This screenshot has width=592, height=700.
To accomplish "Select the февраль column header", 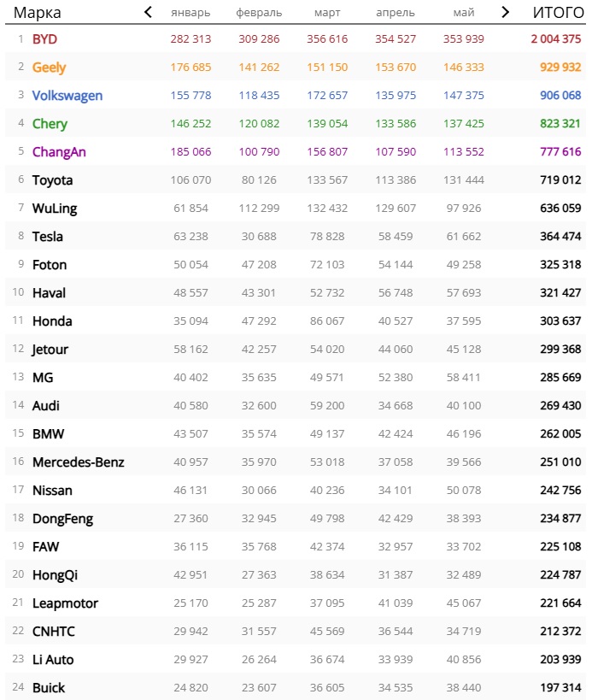I will (x=259, y=13).
